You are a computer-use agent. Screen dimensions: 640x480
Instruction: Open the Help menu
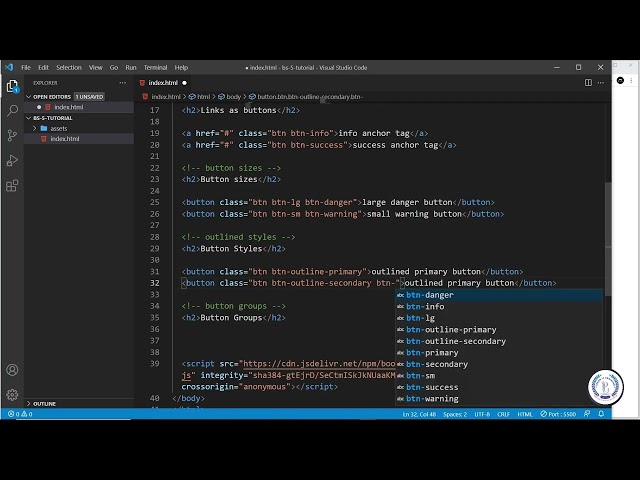pyautogui.click(x=181, y=67)
